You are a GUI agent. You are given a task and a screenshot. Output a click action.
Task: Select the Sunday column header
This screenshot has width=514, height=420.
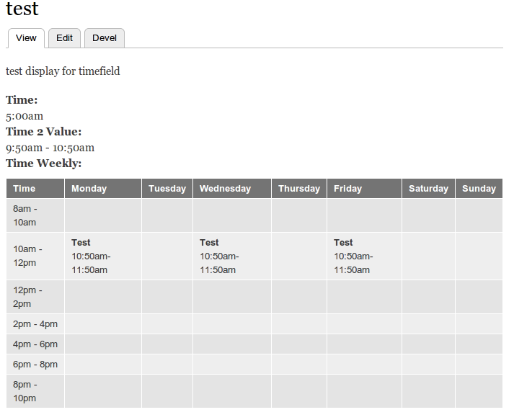pyautogui.click(x=479, y=189)
